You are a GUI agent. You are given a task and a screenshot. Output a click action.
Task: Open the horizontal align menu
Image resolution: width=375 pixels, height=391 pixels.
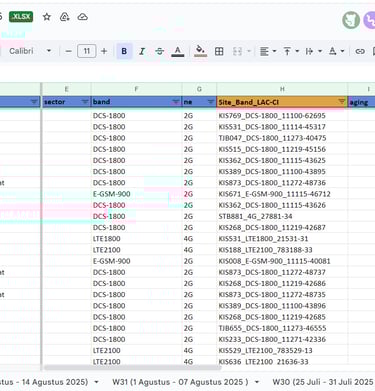click(x=268, y=51)
